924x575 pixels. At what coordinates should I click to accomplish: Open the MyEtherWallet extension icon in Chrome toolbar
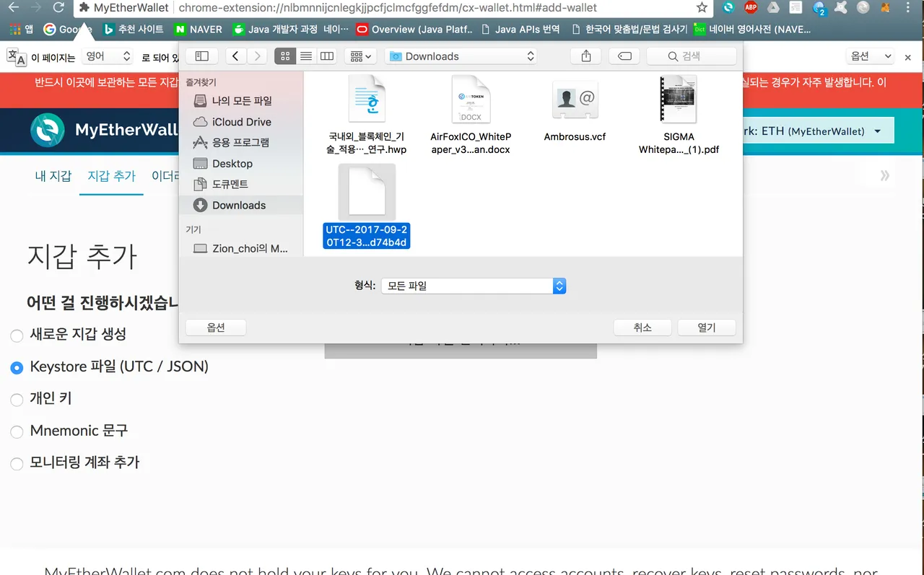(728, 8)
